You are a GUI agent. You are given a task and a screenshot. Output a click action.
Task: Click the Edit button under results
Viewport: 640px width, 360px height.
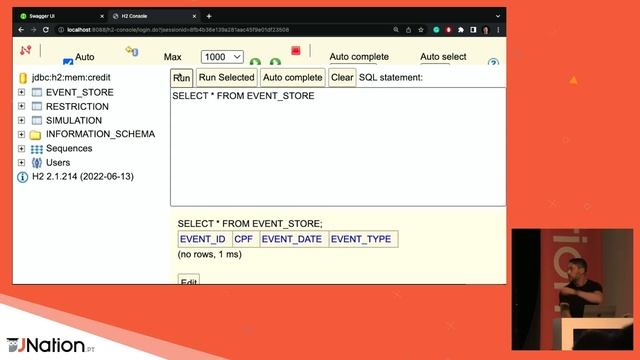pyautogui.click(x=189, y=280)
